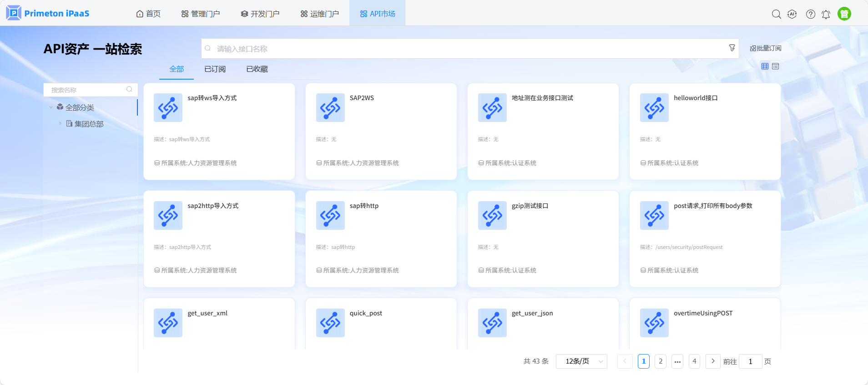Go to page 2 of results

pyautogui.click(x=661, y=361)
